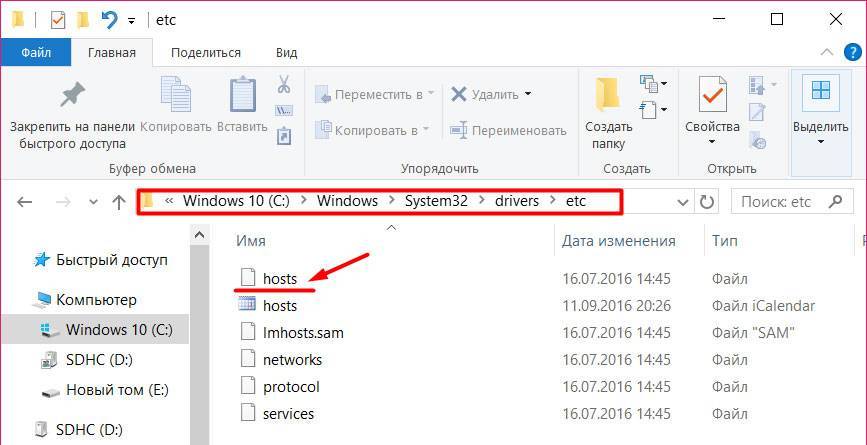This screenshot has height=445, width=867.
Task: Click the Paste shortcut icon in Буфер обмена
Action: coord(284,136)
